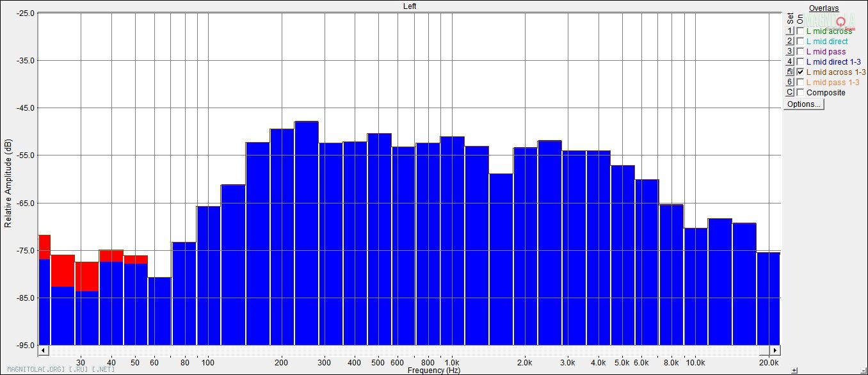Tick the Composite overlay checkbox
The image size is (868, 375).
pyautogui.click(x=800, y=93)
